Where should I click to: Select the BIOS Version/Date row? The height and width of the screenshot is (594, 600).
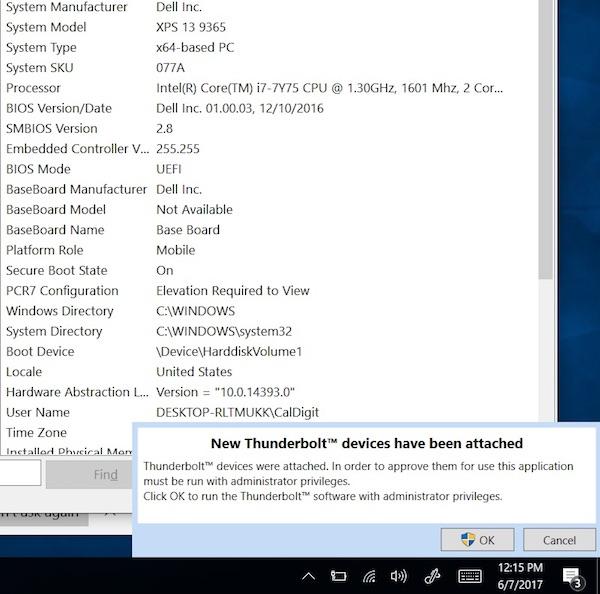[269, 108]
